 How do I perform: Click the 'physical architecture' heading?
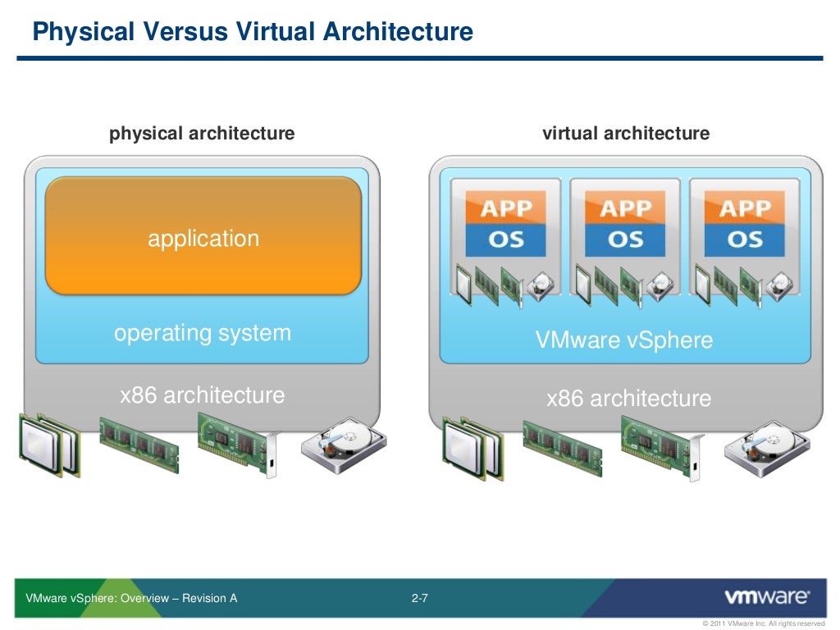pyautogui.click(x=202, y=133)
